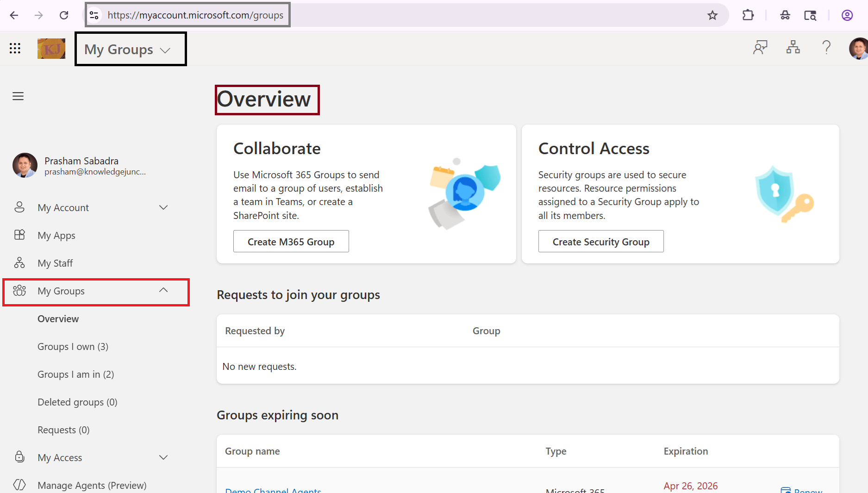Click the Create Security Group button

pyautogui.click(x=601, y=241)
